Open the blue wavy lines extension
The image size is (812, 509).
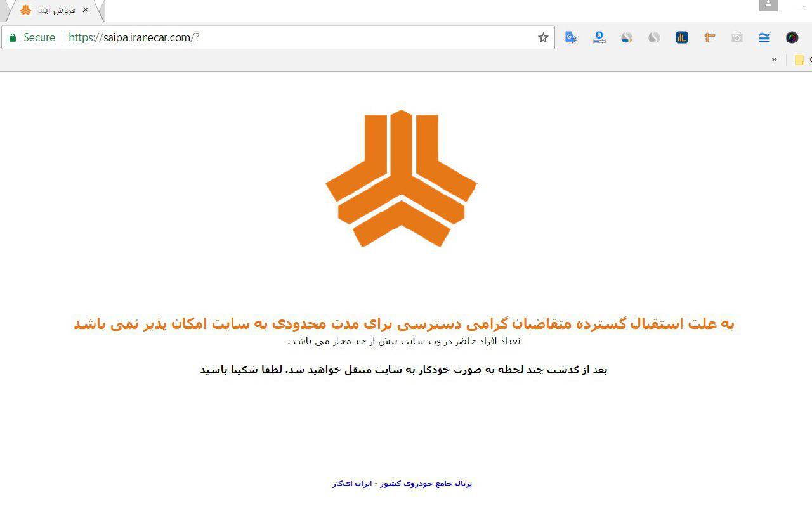pos(764,37)
